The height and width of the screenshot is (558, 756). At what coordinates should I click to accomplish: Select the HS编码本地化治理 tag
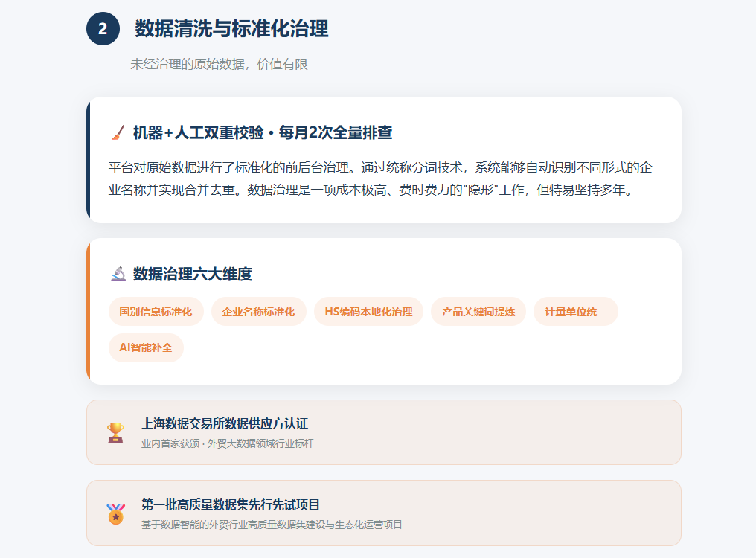point(368,312)
